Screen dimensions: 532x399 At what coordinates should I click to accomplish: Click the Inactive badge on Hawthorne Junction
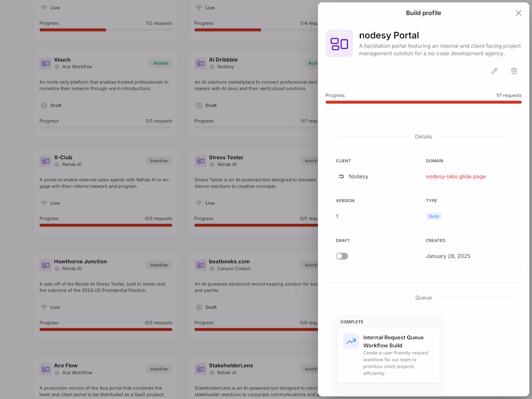click(159, 265)
